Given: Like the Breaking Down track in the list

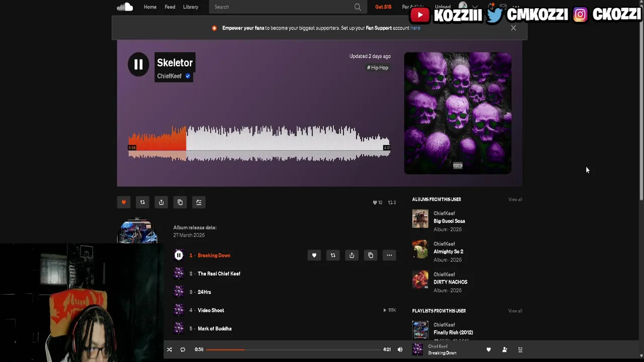Looking at the screenshot, I should (x=314, y=255).
